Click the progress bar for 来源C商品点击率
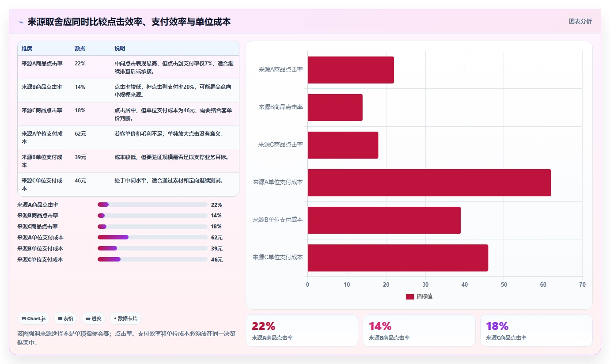610x364 pixels. (x=152, y=227)
